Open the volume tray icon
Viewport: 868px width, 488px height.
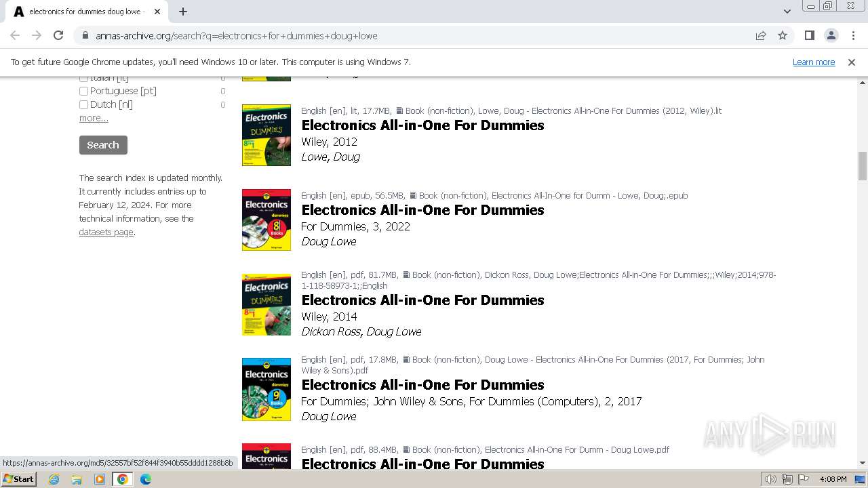pyautogui.click(x=771, y=479)
